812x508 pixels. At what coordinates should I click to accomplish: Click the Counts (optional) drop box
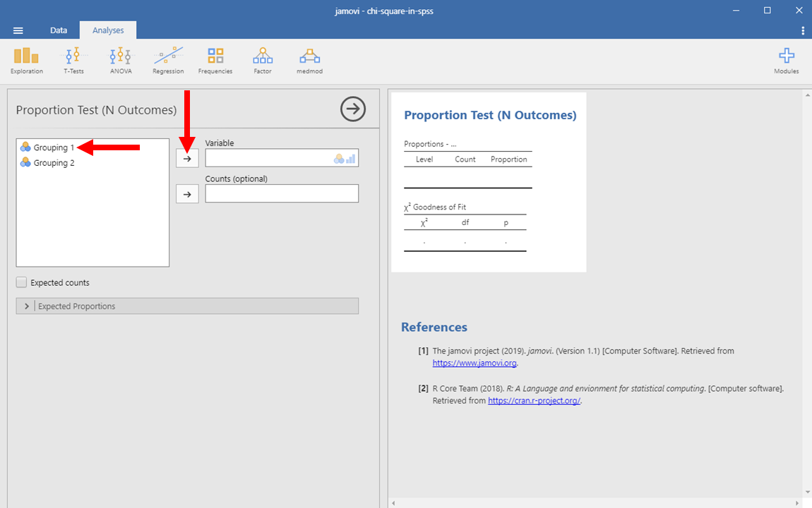[282, 193]
